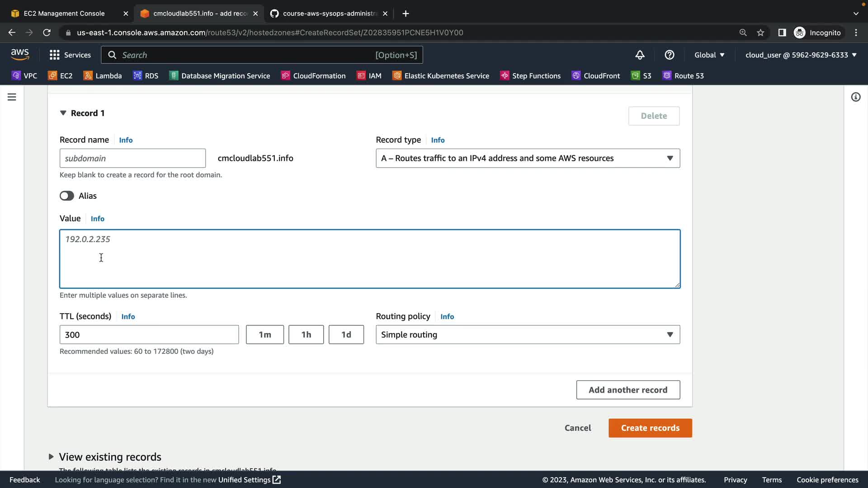868x488 pixels.
Task: Bookmark this page with star icon
Action: [x=760, y=33]
